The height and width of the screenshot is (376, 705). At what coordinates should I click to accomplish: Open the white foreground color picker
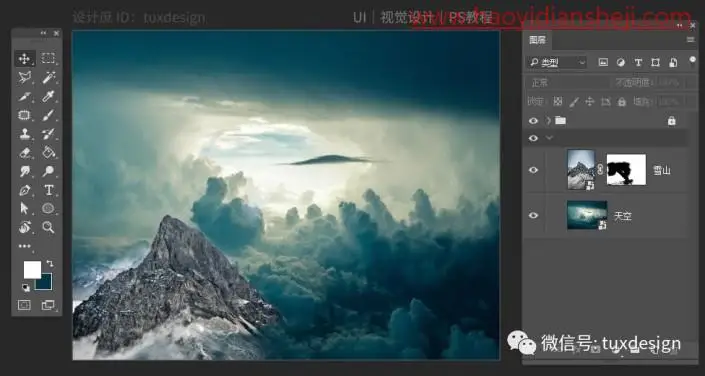(32, 270)
